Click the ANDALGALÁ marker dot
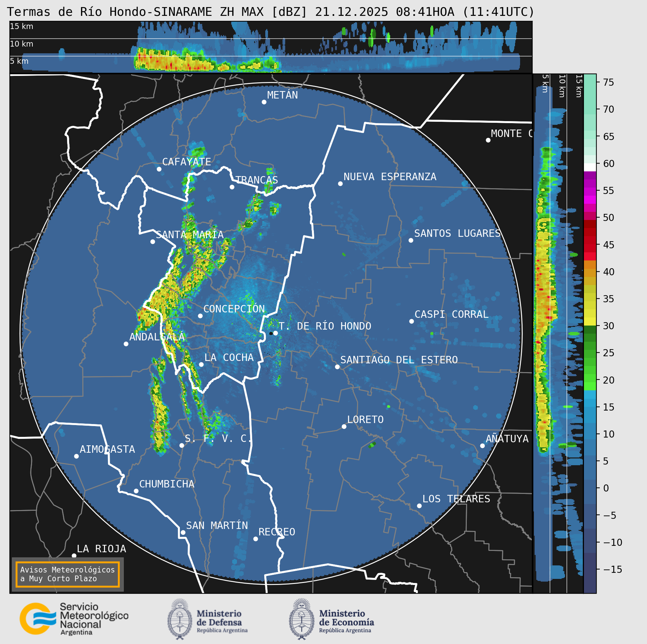Viewport: 647px width, 644px height. coord(126,344)
